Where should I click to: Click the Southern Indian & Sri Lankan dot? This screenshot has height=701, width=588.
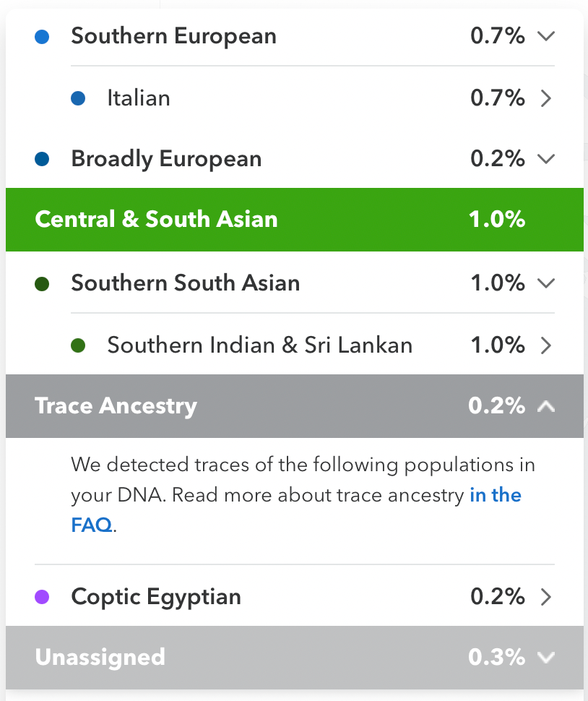[x=78, y=345]
